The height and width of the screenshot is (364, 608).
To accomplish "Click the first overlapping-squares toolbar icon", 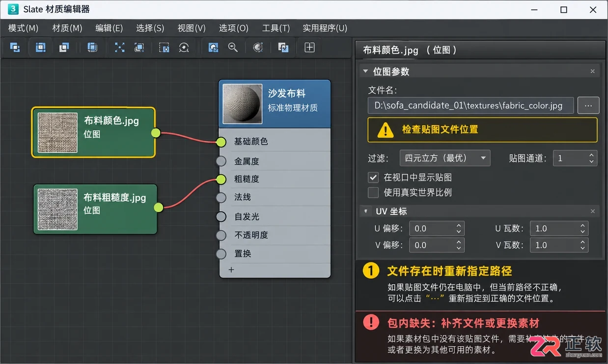I will [15, 48].
